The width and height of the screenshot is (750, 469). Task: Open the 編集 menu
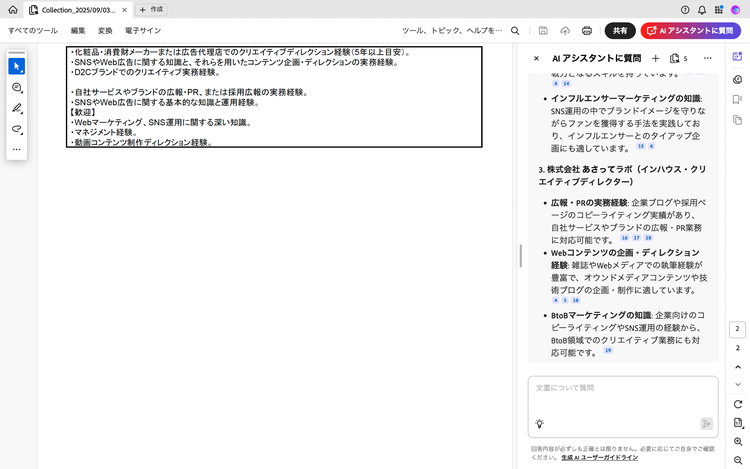[x=78, y=31]
